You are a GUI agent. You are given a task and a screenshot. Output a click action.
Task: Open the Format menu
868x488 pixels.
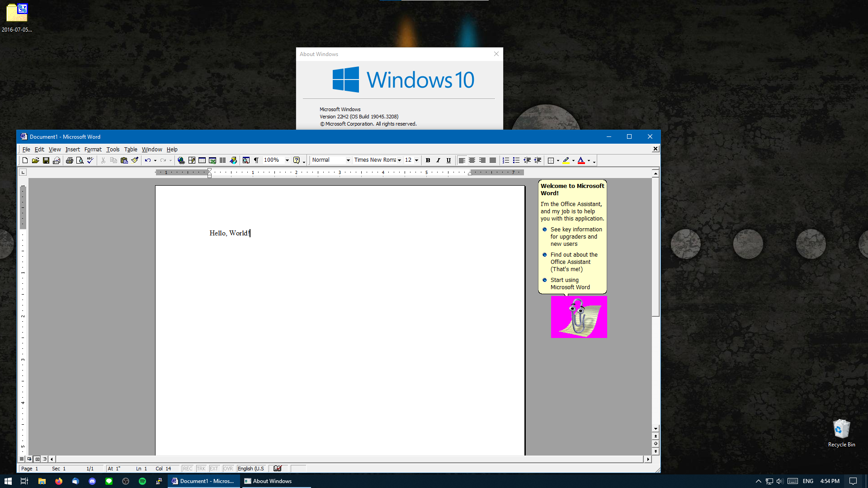[93, 150]
